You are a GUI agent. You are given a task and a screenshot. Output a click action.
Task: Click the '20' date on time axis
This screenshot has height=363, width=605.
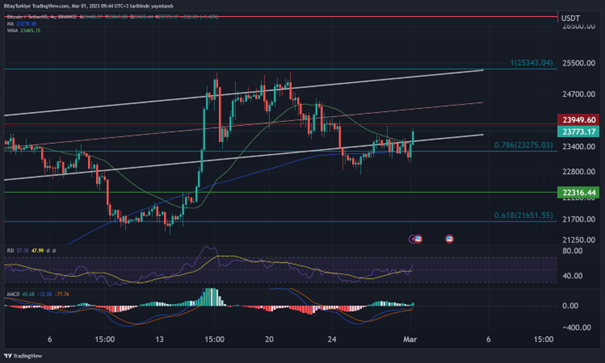pyautogui.click(x=269, y=339)
